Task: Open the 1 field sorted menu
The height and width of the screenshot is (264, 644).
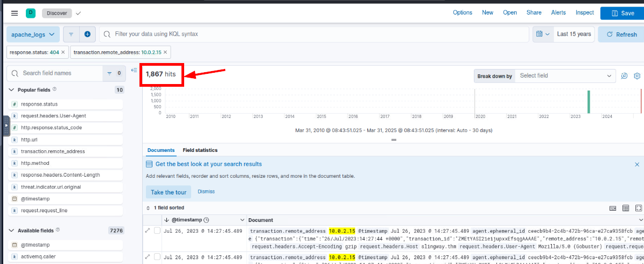Action: (x=165, y=207)
